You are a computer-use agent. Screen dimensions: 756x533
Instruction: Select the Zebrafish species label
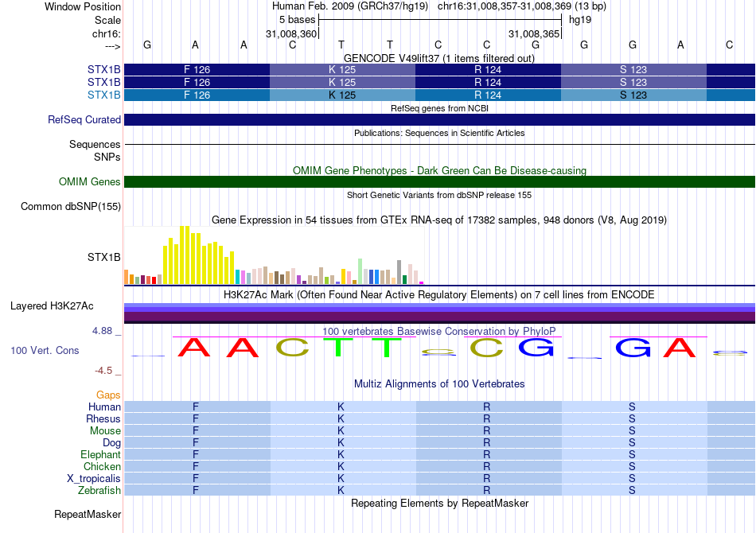click(x=99, y=490)
